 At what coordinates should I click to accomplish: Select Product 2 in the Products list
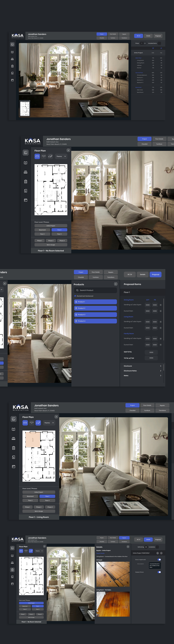95,308
